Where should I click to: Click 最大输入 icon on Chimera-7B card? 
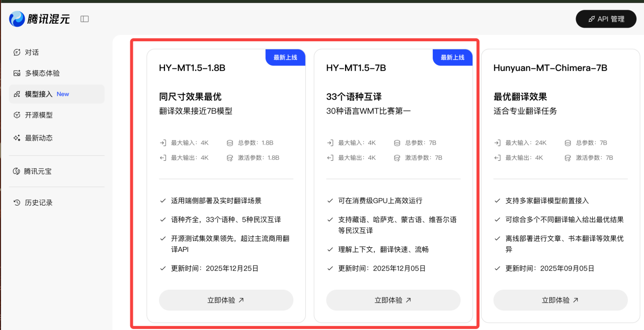click(x=497, y=143)
